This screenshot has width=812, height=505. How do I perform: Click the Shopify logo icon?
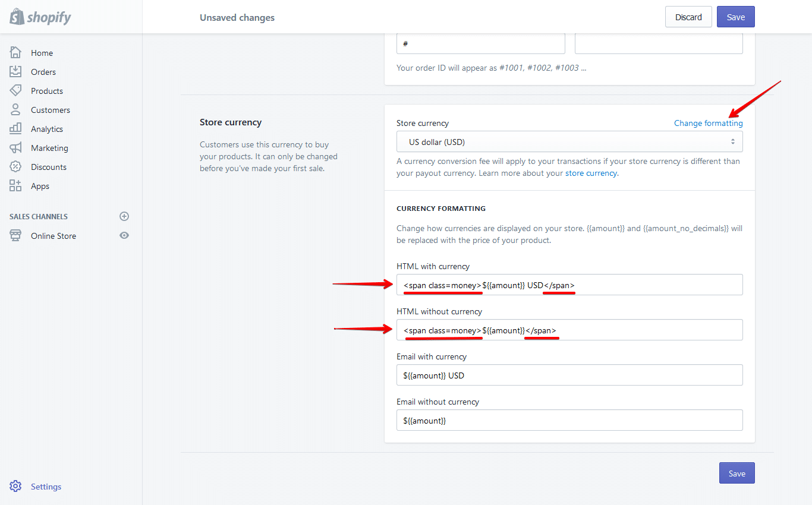coord(17,17)
